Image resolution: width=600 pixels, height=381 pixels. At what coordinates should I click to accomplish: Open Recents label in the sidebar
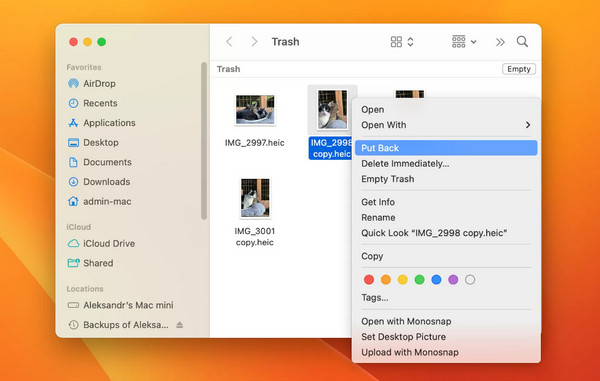(100, 103)
